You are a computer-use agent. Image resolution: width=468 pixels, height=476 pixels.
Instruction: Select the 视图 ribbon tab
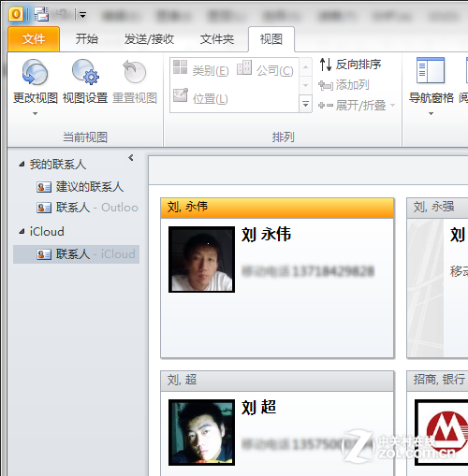[x=271, y=39]
